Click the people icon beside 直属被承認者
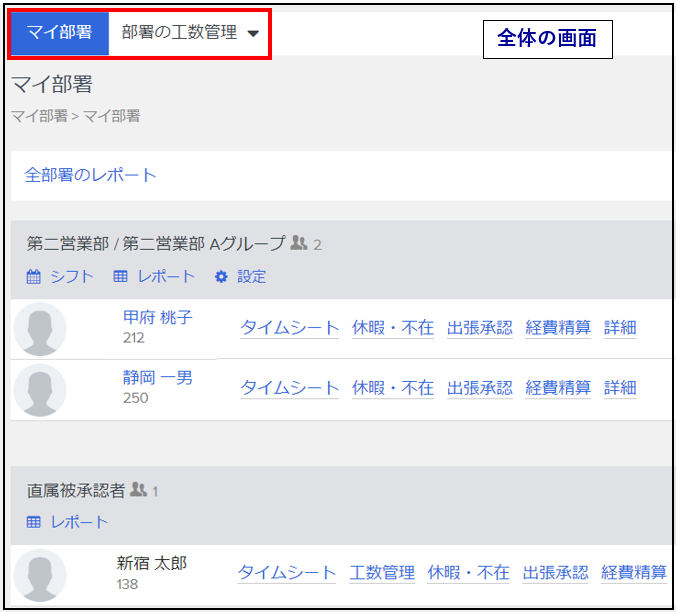Image resolution: width=676 pixels, height=612 pixels. pos(138,490)
